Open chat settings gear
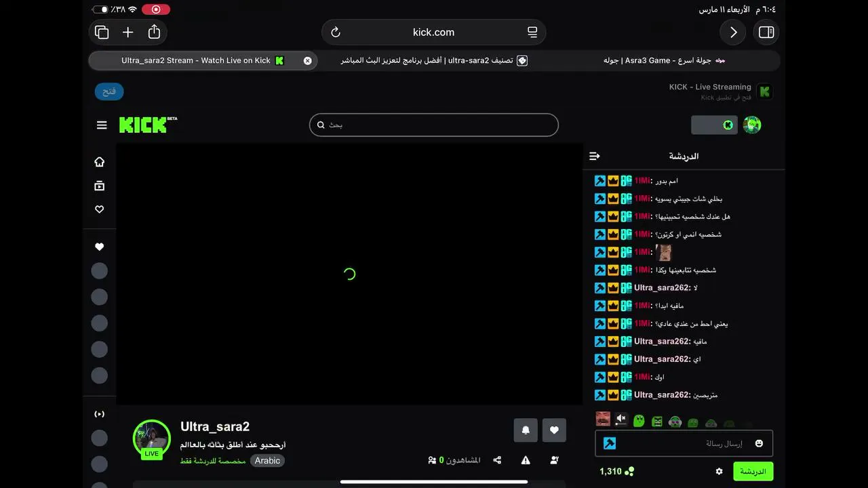868x488 pixels. click(719, 471)
